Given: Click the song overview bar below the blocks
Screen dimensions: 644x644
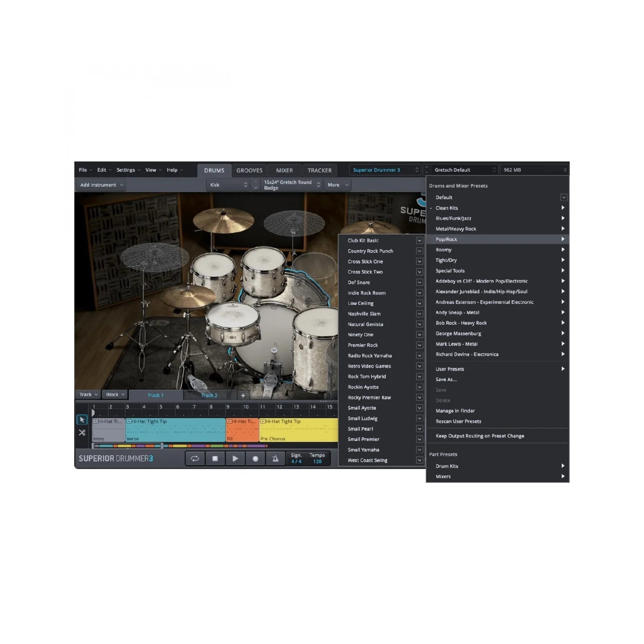Looking at the screenshot, I should click(x=179, y=446).
